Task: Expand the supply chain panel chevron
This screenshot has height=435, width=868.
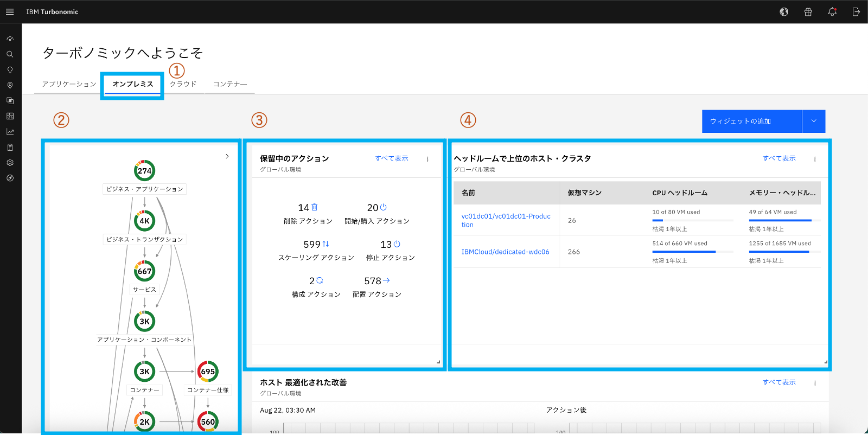Action: pyautogui.click(x=227, y=156)
